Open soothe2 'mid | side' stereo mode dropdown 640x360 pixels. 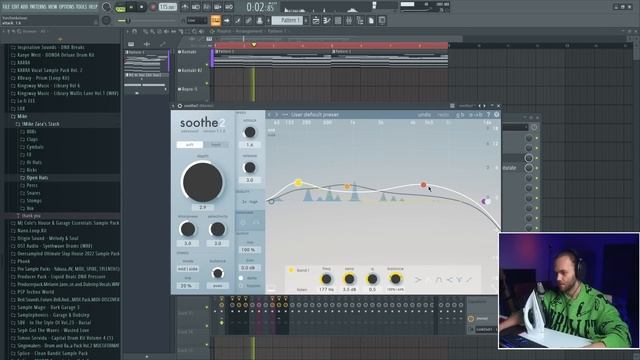tap(188, 269)
